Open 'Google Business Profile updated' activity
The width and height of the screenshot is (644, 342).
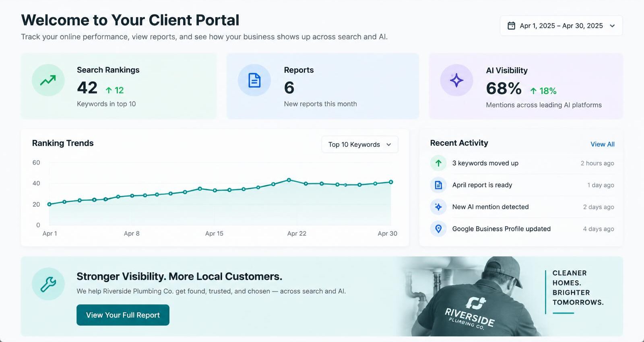pyautogui.click(x=522, y=229)
